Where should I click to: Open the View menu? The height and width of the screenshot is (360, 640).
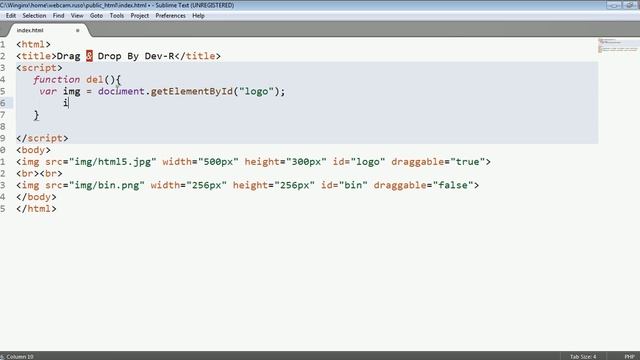click(77, 16)
